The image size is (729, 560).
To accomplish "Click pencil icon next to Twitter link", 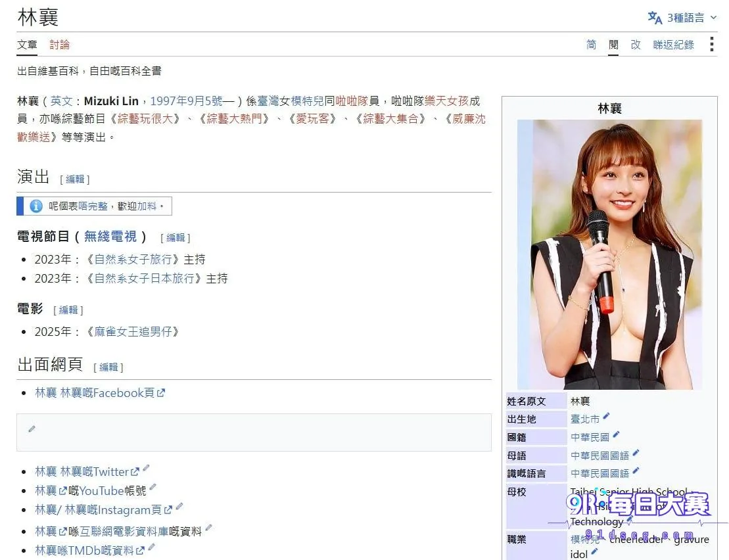I will (x=146, y=468).
